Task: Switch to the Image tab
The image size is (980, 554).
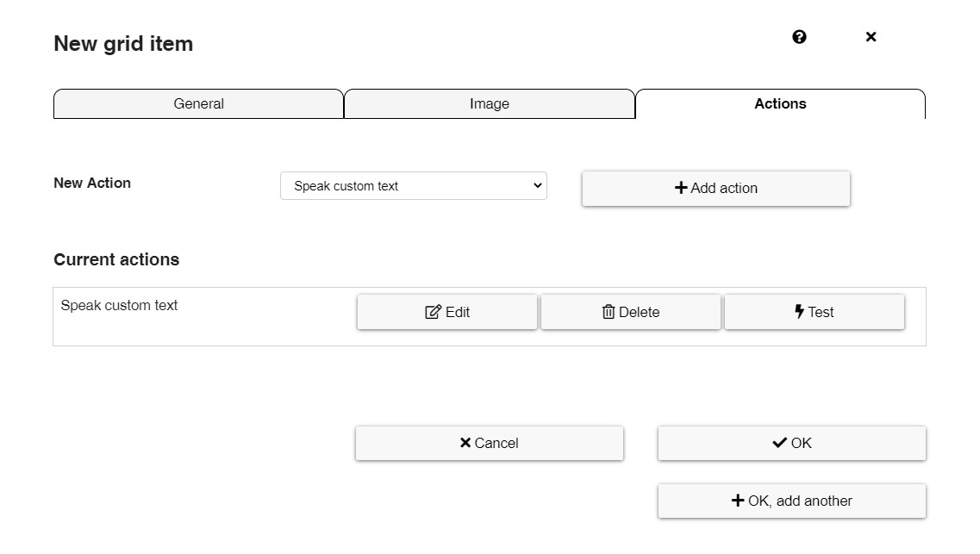Action: 490,103
